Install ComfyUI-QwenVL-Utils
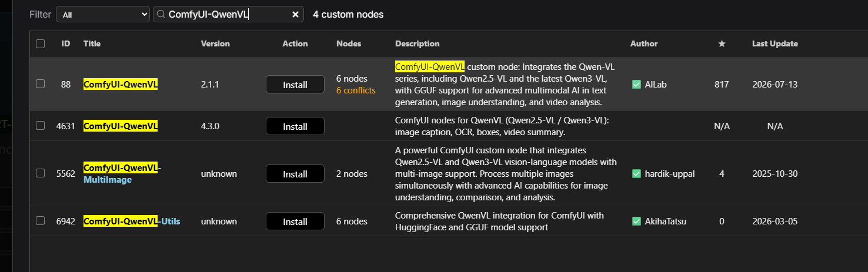The height and width of the screenshot is (272, 868). tap(295, 221)
